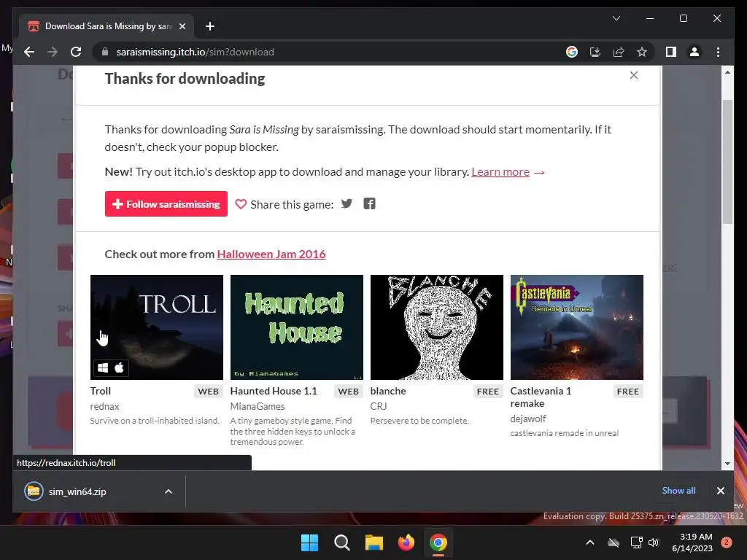Click the forward navigation arrow
This screenshot has width=747, height=560.
click(53, 52)
